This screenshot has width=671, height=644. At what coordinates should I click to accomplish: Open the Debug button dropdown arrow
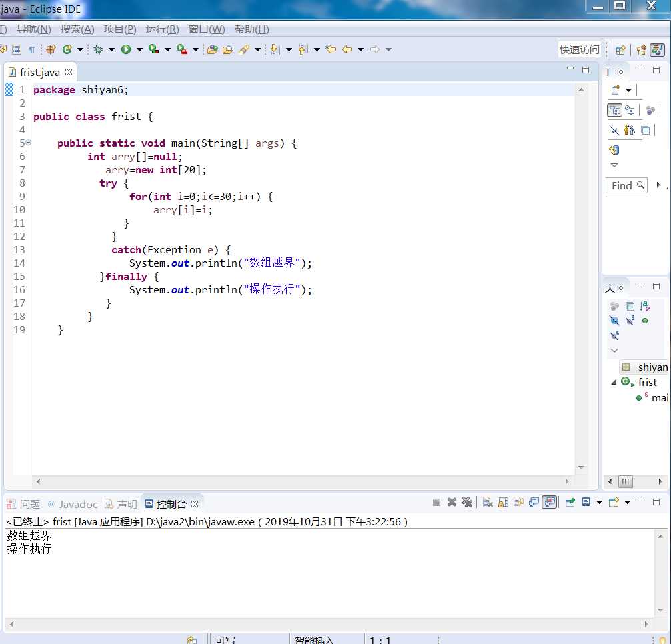click(x=111, y=49)
